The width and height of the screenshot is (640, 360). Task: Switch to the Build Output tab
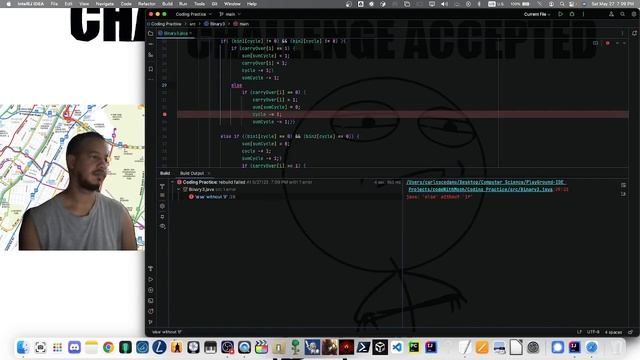pyautogui.click(x=192, y=173)
